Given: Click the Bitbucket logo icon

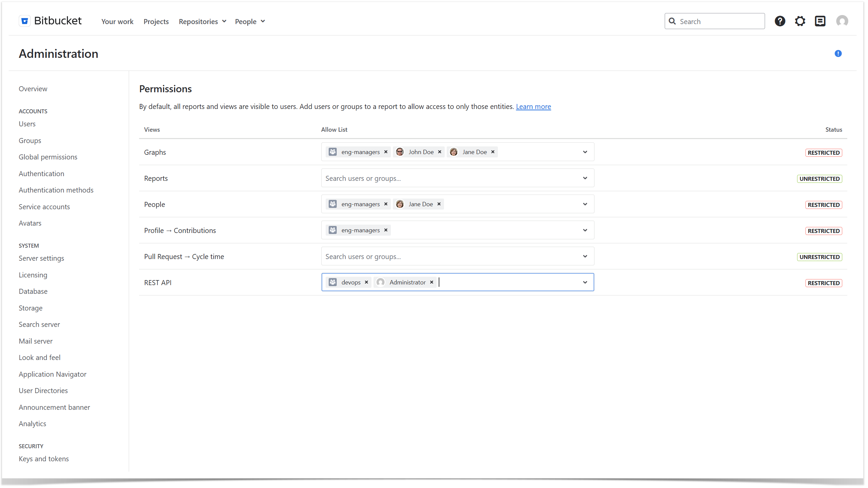Looking at the screenshot, I should 25,21.
